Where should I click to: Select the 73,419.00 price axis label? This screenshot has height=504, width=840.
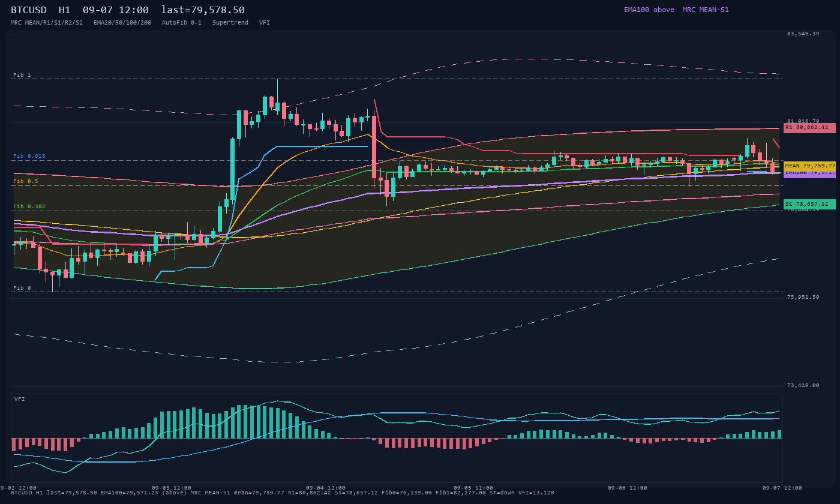pyautogui.click(x=803, y=385)
